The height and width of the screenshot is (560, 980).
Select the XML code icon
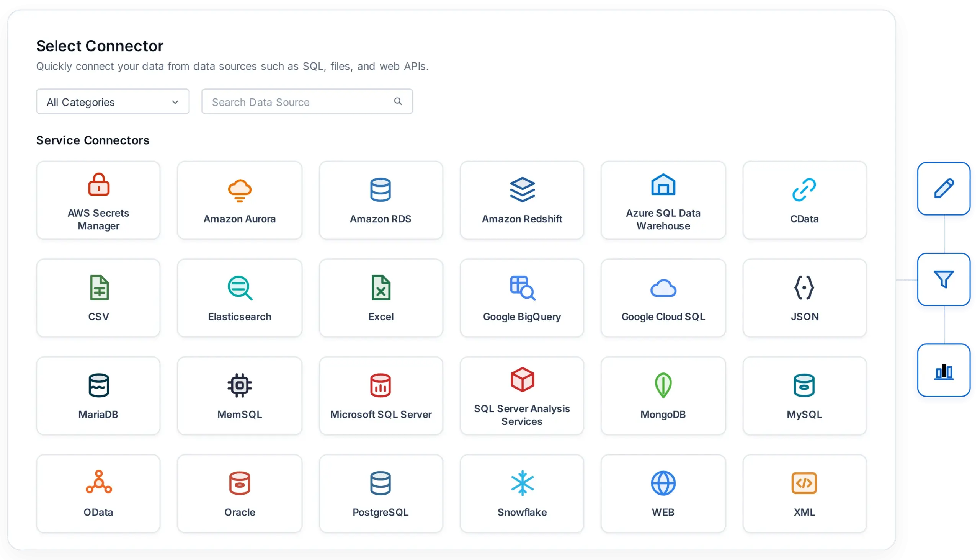coord(804,483)
